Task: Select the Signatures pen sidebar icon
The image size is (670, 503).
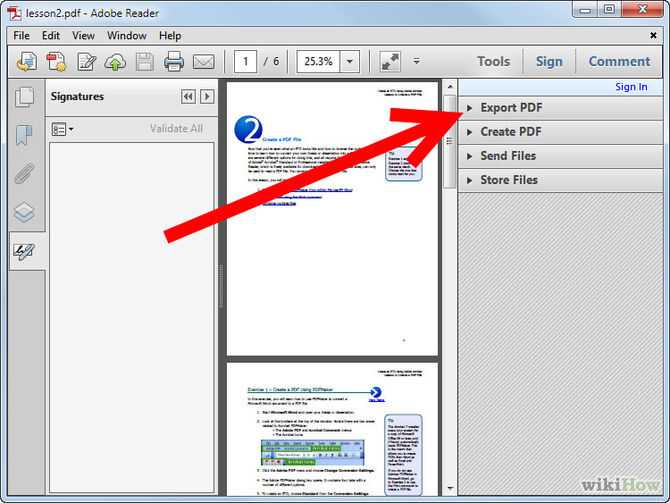Action: tap(24, 251)
